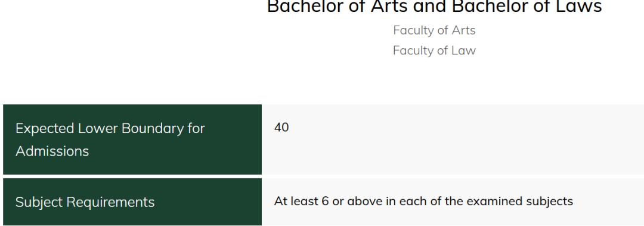644x226 pixels.
Task: Click 'Bachelor of Laws' in the page title
Action: click(527, 7)
